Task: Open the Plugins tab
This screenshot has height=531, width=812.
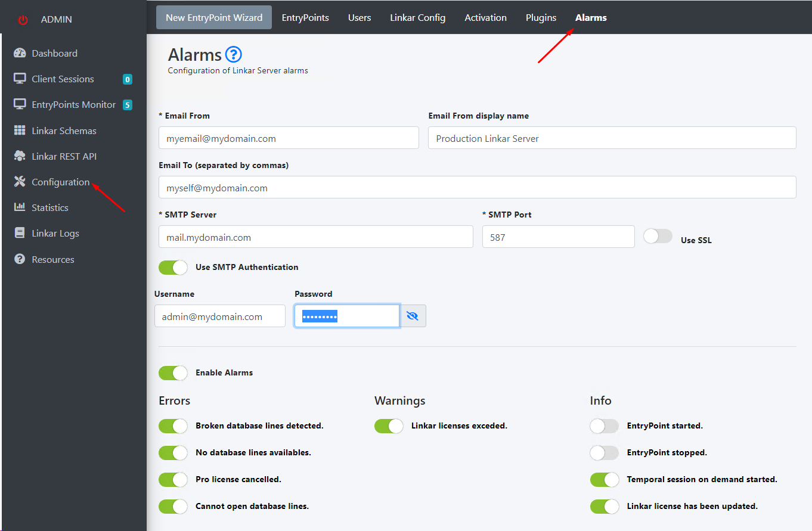Action: pyautogui.click(x=541, y=17)
